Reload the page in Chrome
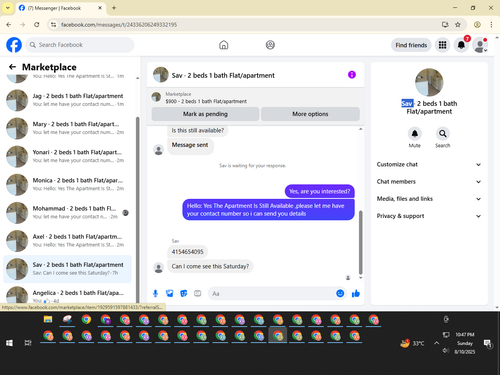The width and height of the screenshot is (500, 375). click(x=37, y=24)
